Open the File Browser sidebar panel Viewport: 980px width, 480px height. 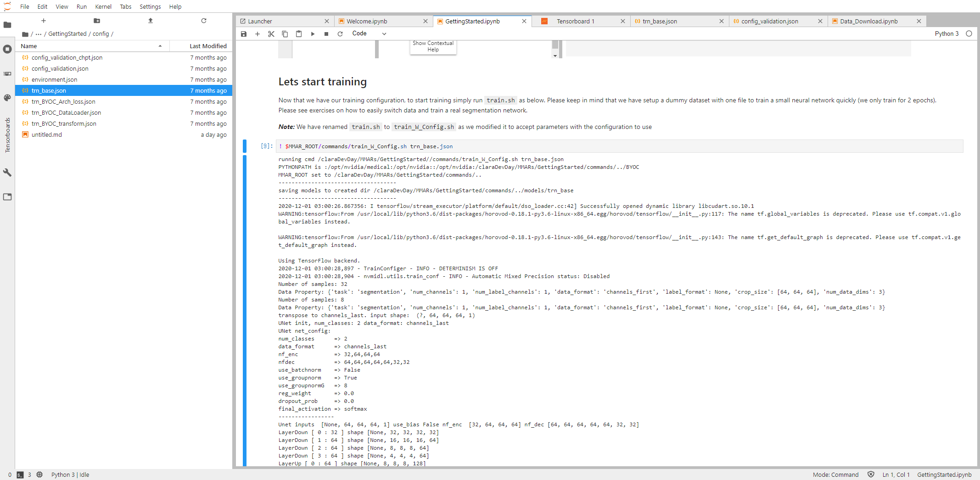[7, 25]
